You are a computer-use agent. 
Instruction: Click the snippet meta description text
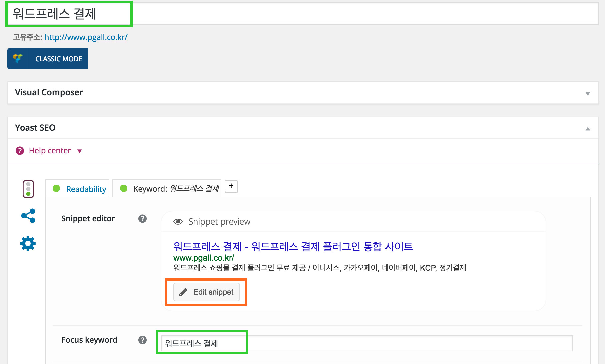tap(320, 268)
